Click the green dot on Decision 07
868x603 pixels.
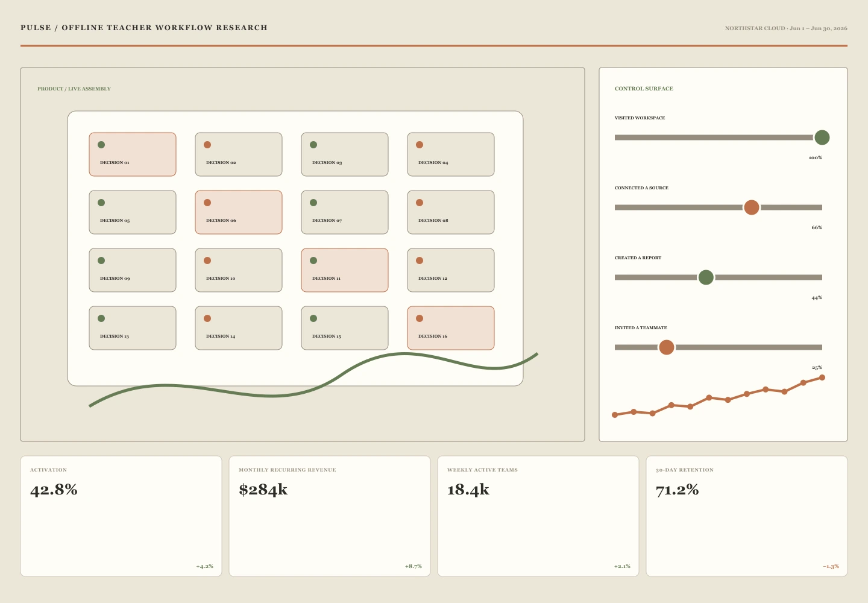(x=313, y=203)
